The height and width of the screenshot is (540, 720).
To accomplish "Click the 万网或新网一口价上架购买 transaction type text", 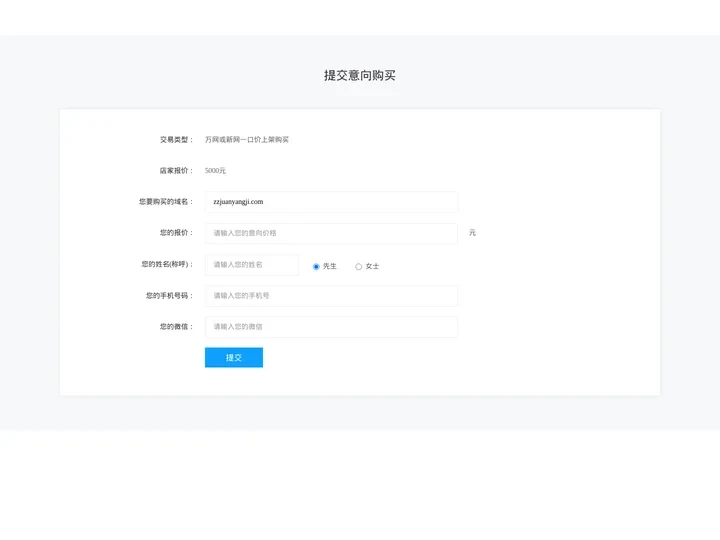I will pyautogui.click(x=247, y=140).
